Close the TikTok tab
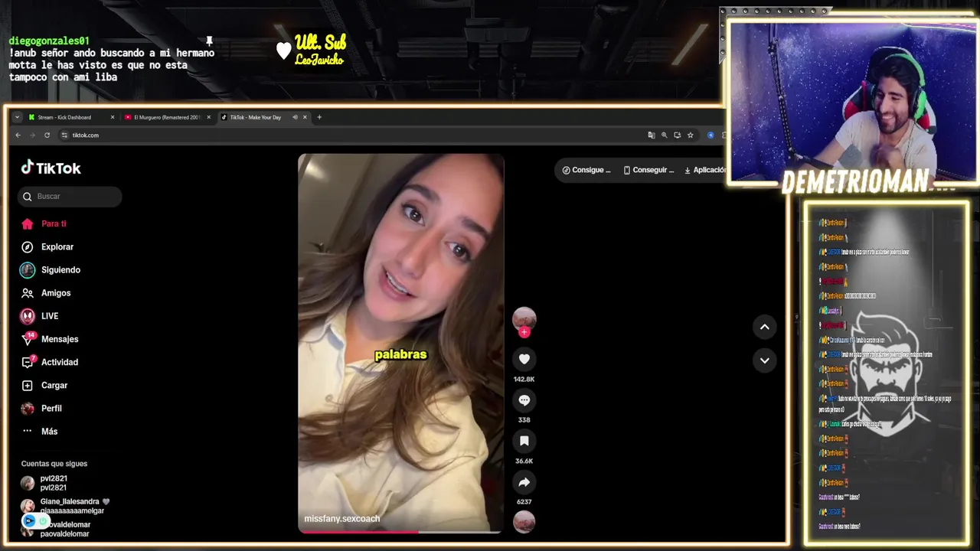This screenshot has height=551, width=980. coord(305,117)
